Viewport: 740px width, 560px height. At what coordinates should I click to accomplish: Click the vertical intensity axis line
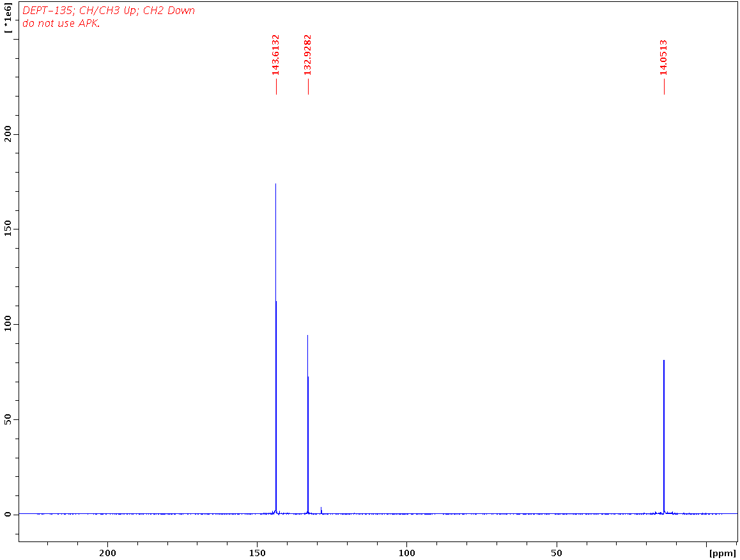tap(19, 288)
